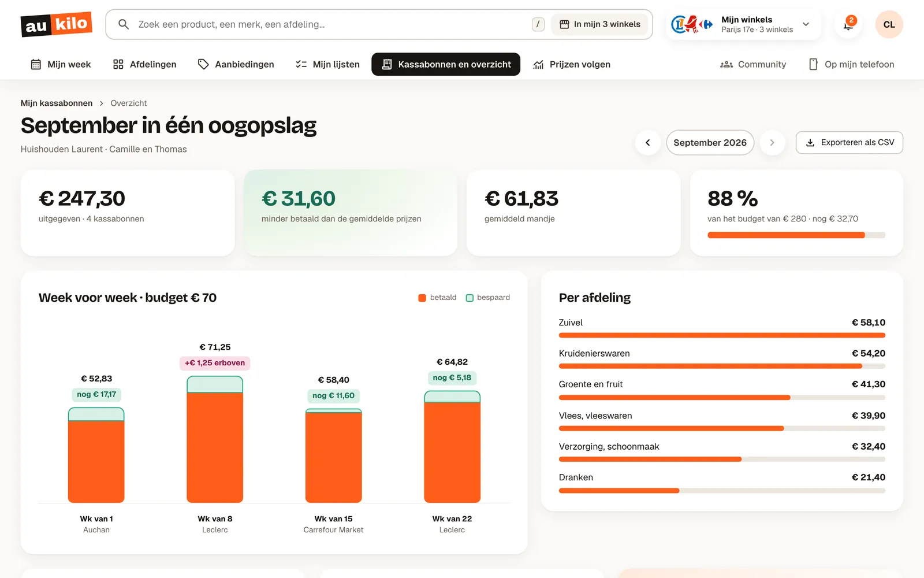Go to next month arrow
924x578 pixels.
772,143
